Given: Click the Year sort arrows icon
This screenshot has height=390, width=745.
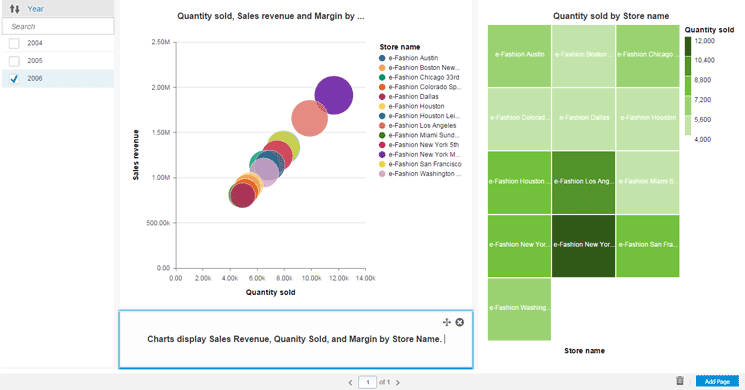Looking at the screenshot, I should tap(15, 9).
